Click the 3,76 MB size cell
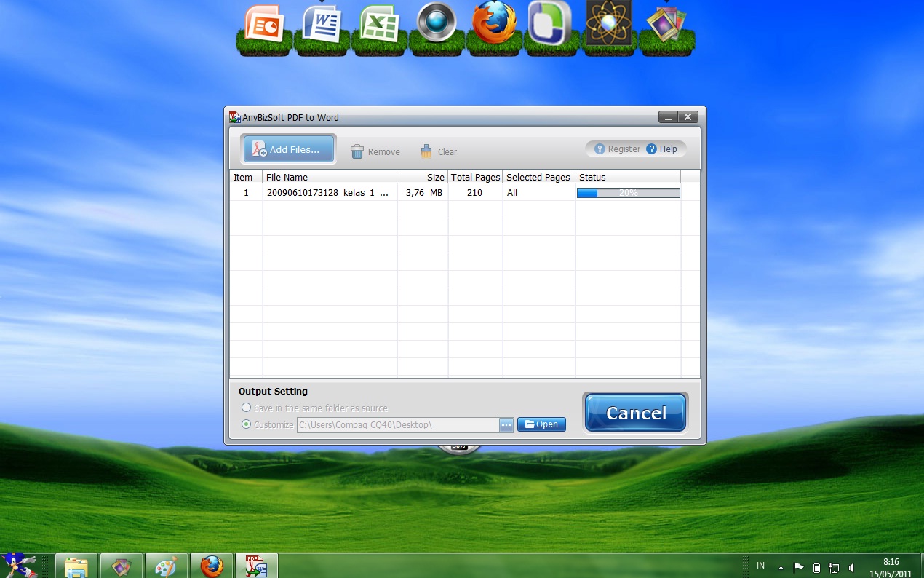 click(x=423, y=193)
